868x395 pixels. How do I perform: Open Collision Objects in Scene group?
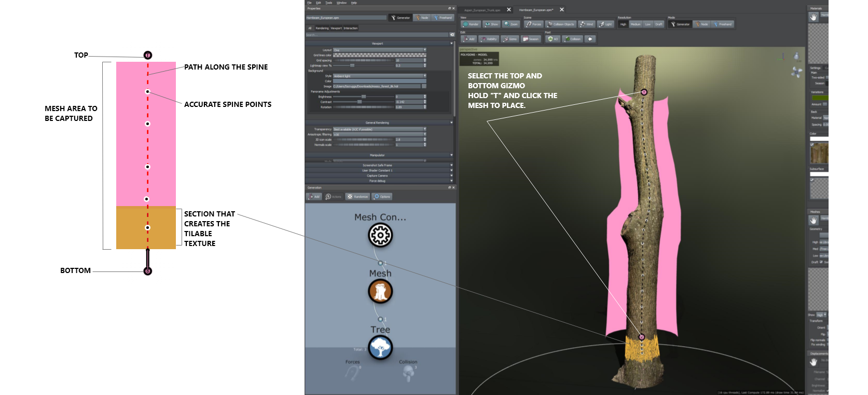pos(561,24)
